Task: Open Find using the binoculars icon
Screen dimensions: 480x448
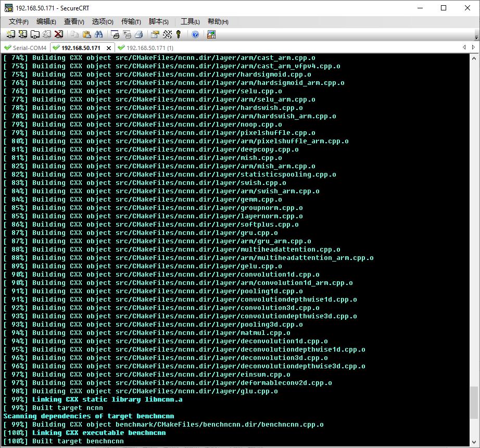Action: 99,34
